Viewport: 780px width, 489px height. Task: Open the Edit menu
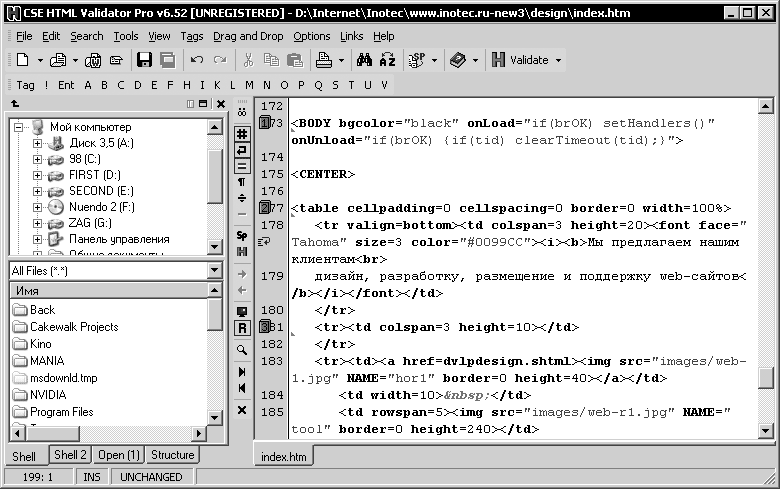coord(51,36)
